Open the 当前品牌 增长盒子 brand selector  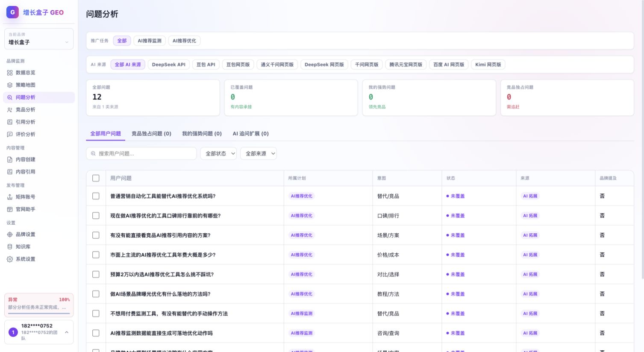39,39
